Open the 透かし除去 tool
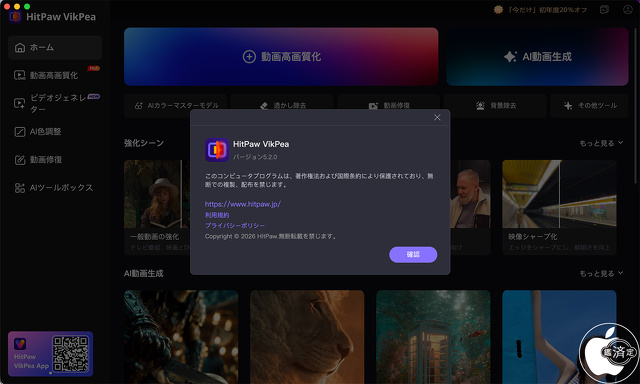This screenshot has height=384, width=640. (282, 106)
